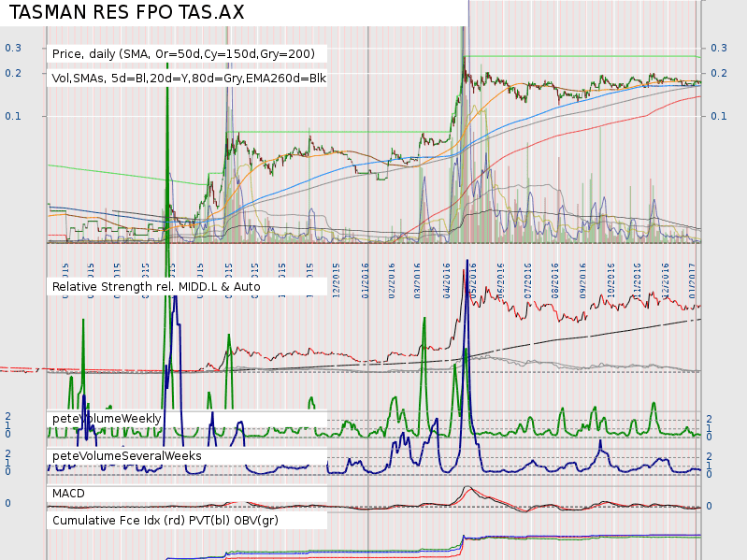Screen dimensions: 747x560
Task: Select the 04/2016 date axis label
Action: [447, 280]
